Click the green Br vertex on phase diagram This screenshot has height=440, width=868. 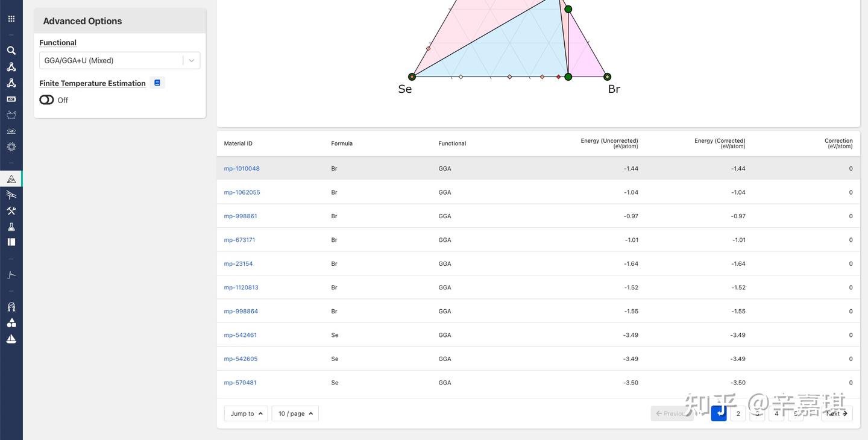pyautogui.click(x=607, y=77)
